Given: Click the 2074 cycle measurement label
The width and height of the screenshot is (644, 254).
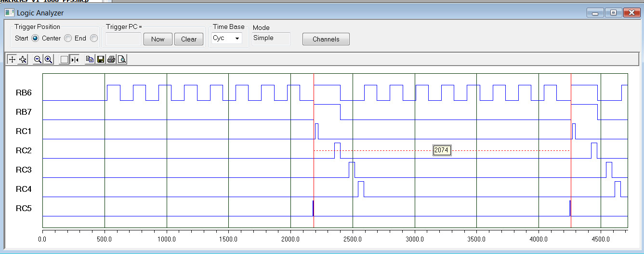Looking at the screenshot, I should (441, 150).
